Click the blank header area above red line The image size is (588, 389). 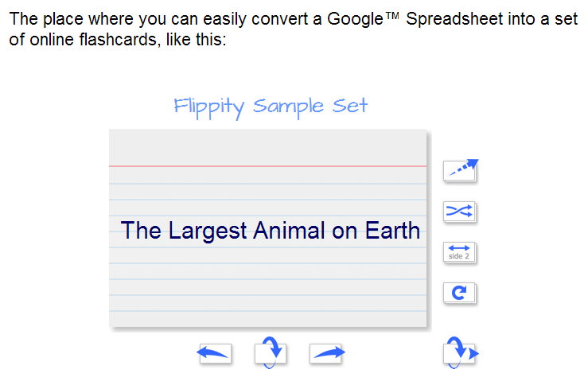coord(268,147)
